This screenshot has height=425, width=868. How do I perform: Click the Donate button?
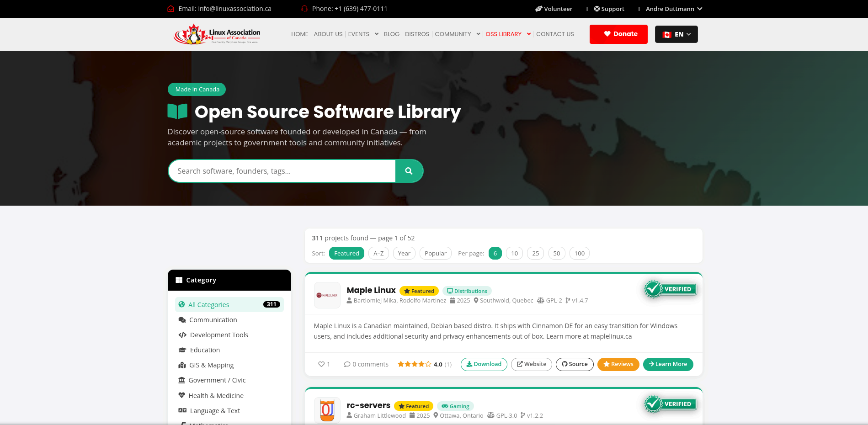618,34
